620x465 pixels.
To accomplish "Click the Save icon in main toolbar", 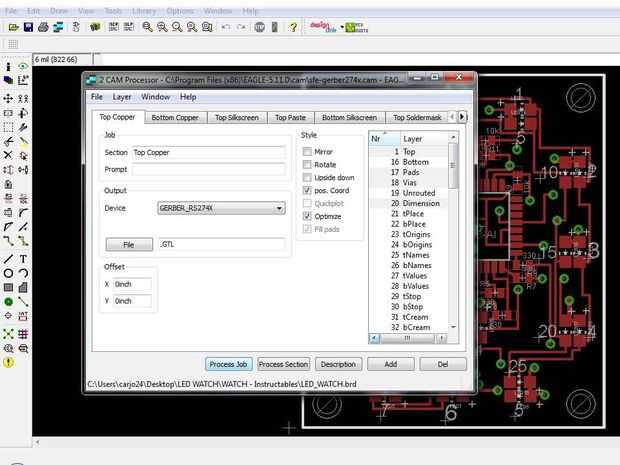I will (x=28, y=27).
